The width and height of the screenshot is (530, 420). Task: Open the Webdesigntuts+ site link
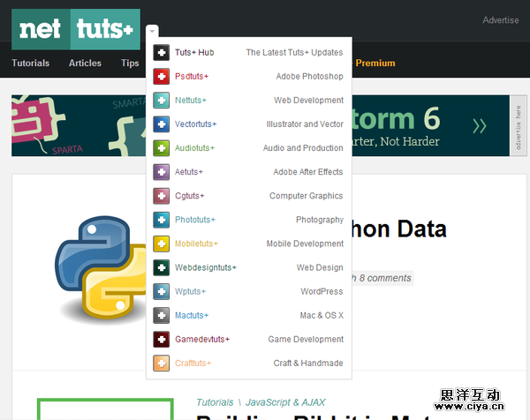205,267
